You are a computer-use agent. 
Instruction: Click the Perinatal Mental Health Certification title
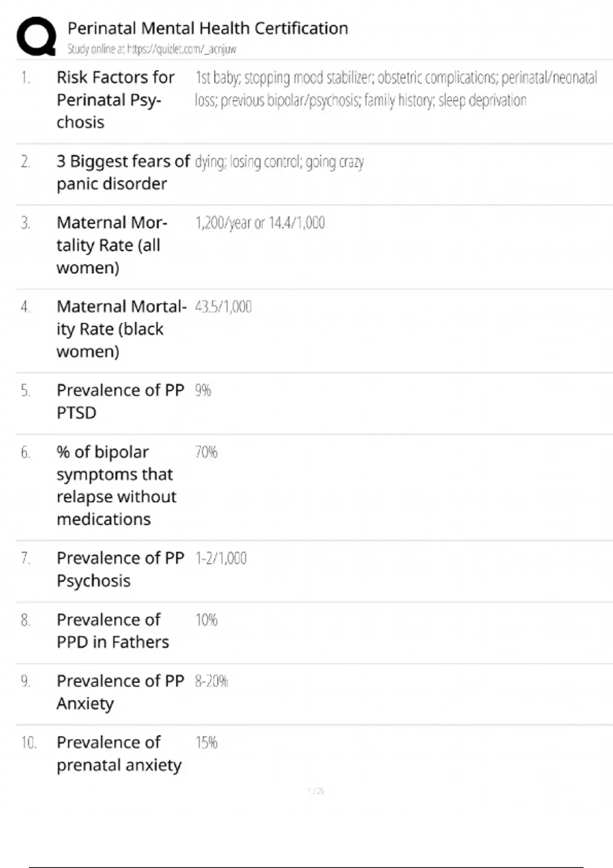(x=207, y=28)
